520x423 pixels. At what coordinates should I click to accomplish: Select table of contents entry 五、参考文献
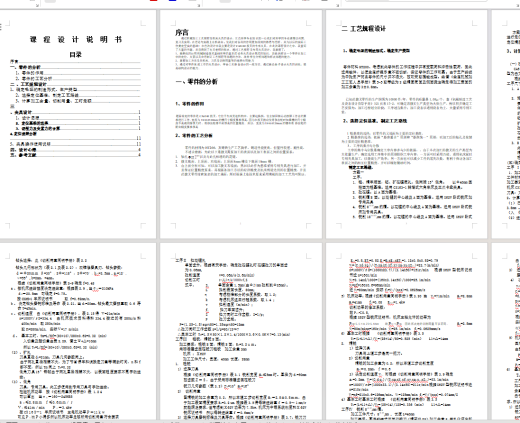[75, 155]
